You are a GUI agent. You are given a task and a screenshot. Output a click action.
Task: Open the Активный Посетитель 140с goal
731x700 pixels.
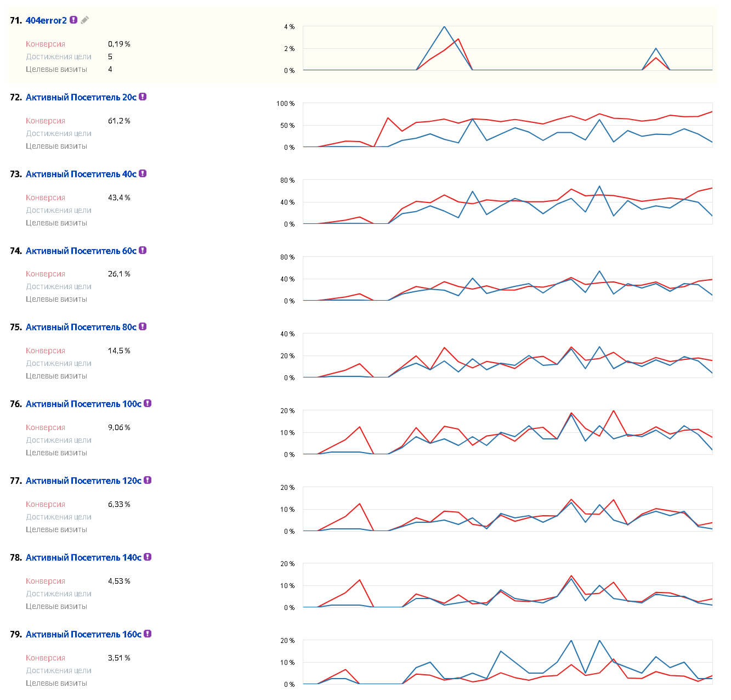tap(83, 557)
